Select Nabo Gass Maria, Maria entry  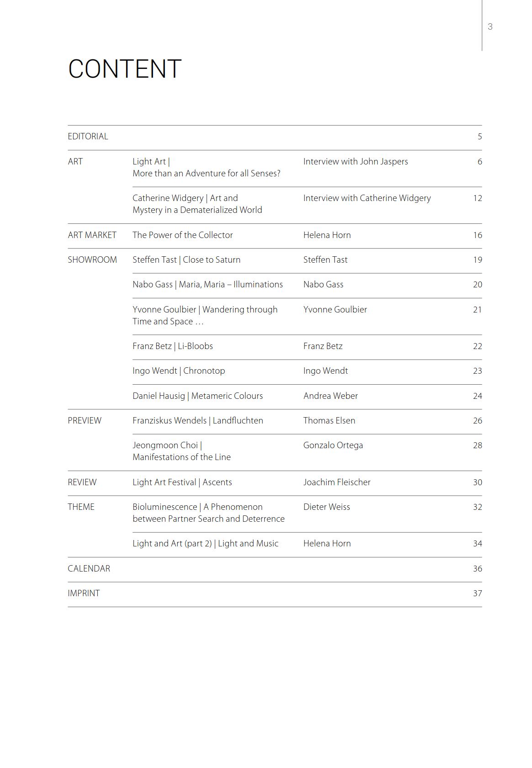pyautogui.click(x=208, y=285)
